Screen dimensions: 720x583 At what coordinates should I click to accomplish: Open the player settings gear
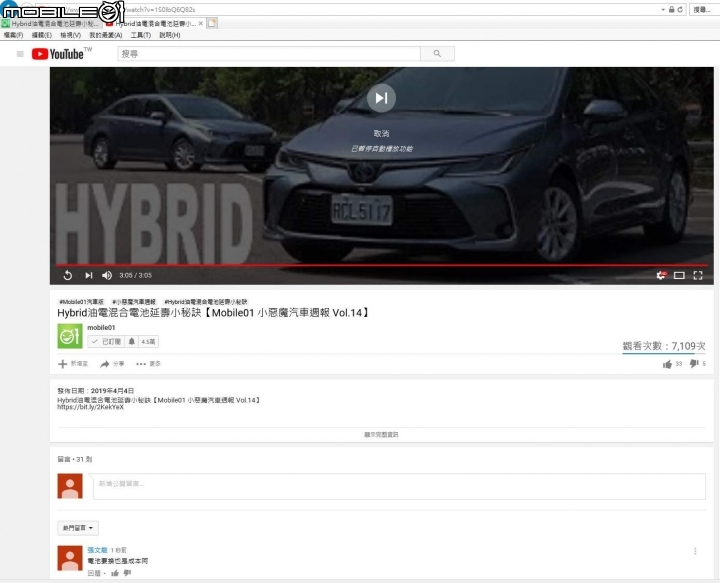(661, 275)
